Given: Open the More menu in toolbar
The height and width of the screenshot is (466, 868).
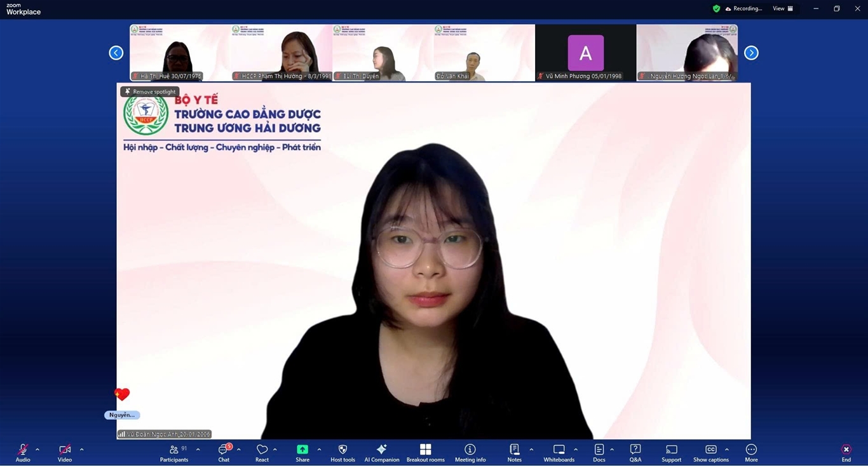Looking at the screenshot, I should tap(751, 453).
